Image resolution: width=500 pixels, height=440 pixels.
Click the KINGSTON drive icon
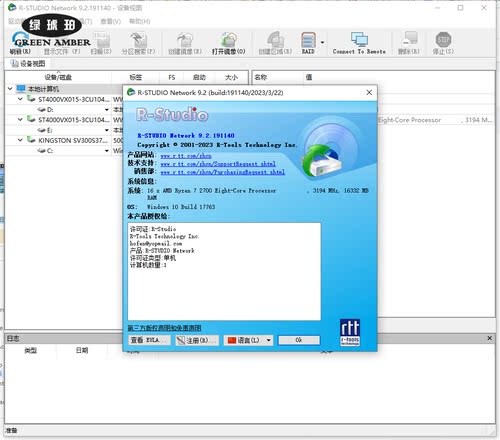pyautogui.click(x=31, y=140)
